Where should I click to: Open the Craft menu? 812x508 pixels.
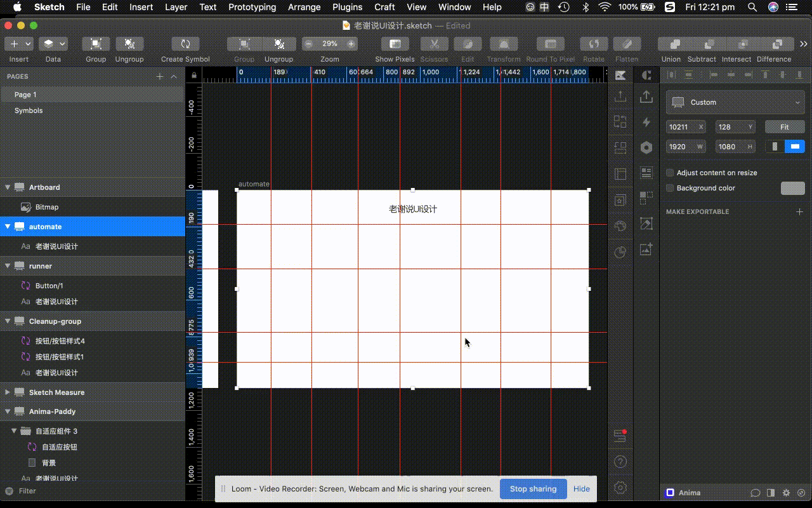click(x=384, y=7)
